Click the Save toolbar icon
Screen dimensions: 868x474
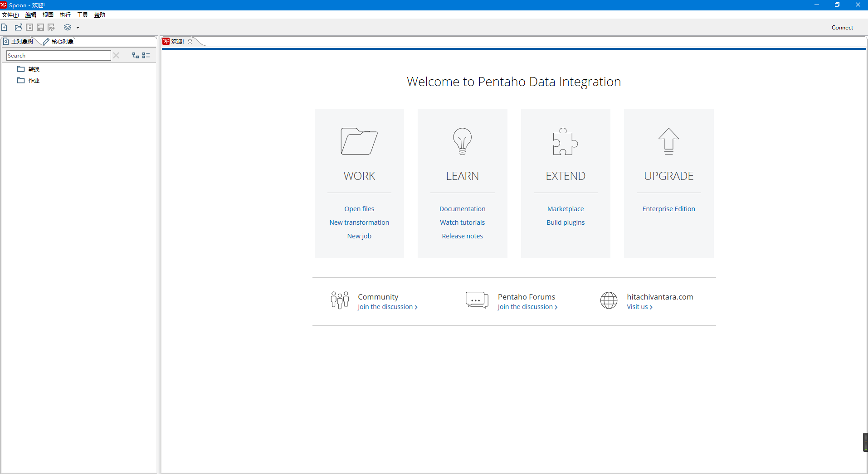click(x=40, y=27)
